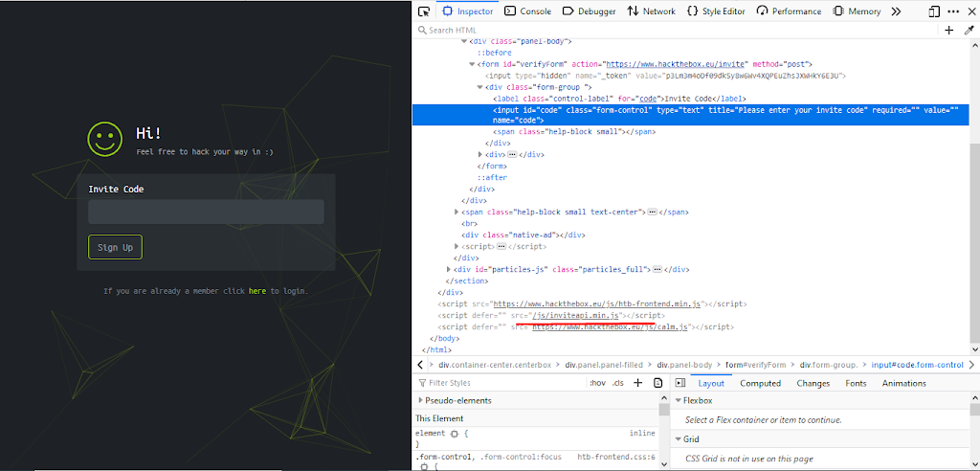The width and height of the screenshot is (980, 471).
Task: Select the Computed sidebar tab
Action: point(760,384)
